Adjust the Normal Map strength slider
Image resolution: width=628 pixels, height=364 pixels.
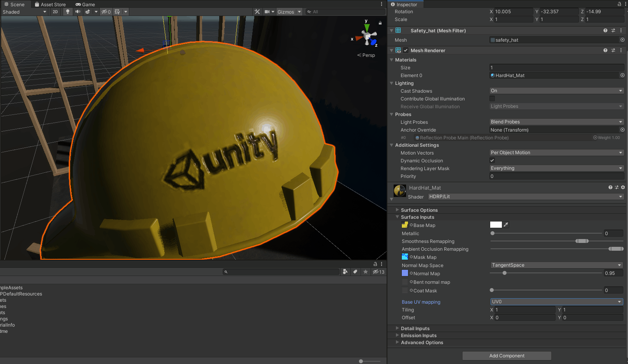coord(505,273)
